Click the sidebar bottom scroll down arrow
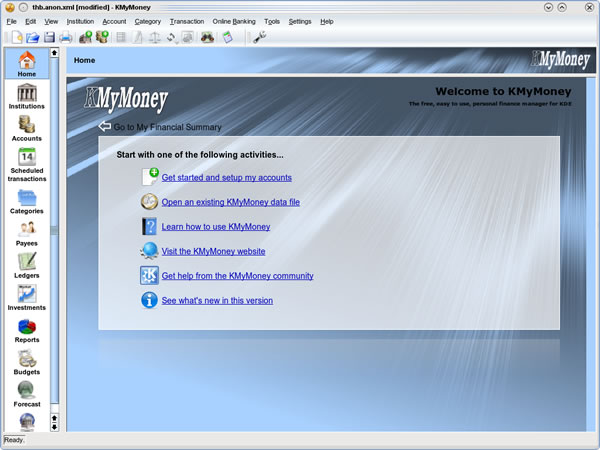The height and width of the screenshot is (450, 600). coord(54,427)
